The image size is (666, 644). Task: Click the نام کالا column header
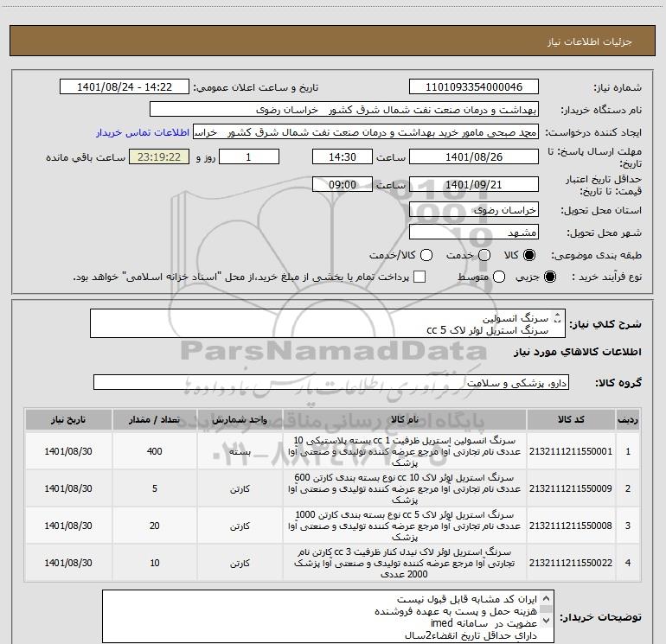405,420
